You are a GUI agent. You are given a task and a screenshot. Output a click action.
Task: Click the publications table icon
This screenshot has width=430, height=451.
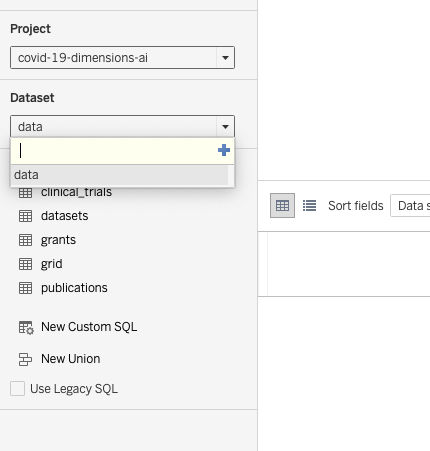pos(26,288)
